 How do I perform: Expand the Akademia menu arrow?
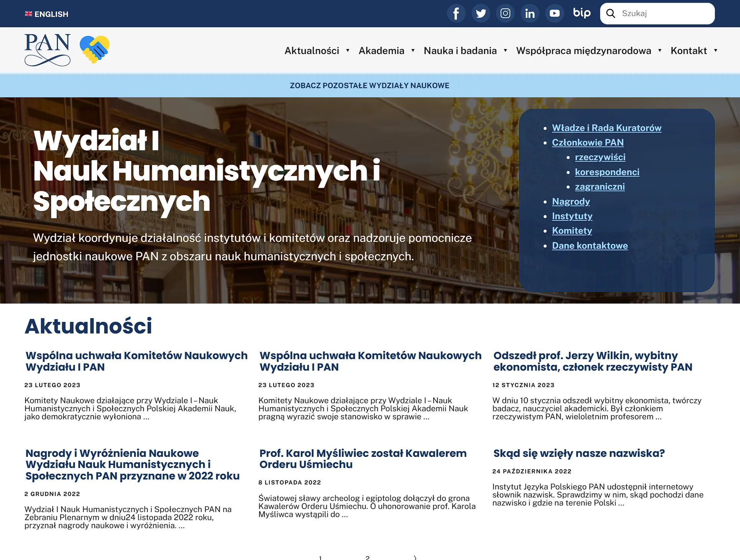click(413, 51)
